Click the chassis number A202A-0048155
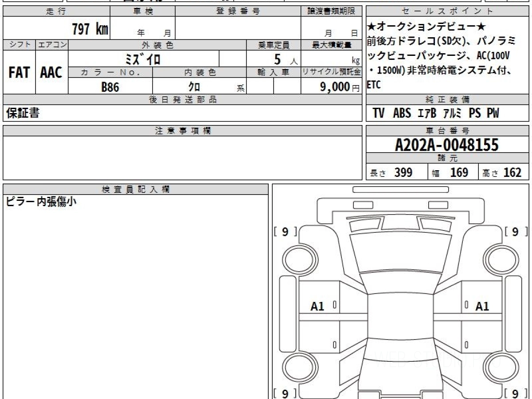This screenshot has height=399, width=532. tap(447, 145)
